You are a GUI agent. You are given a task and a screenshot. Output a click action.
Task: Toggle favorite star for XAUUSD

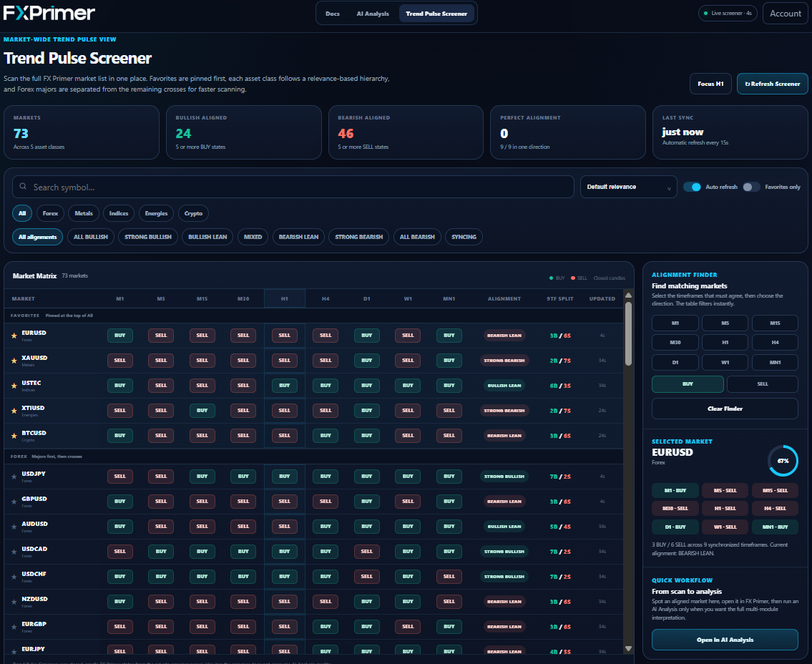point(14,361)
